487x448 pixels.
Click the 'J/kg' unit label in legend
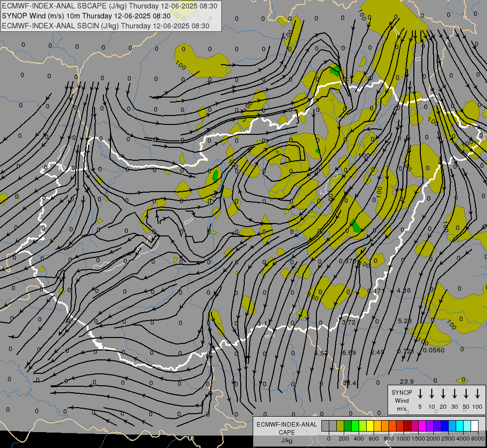287,441
